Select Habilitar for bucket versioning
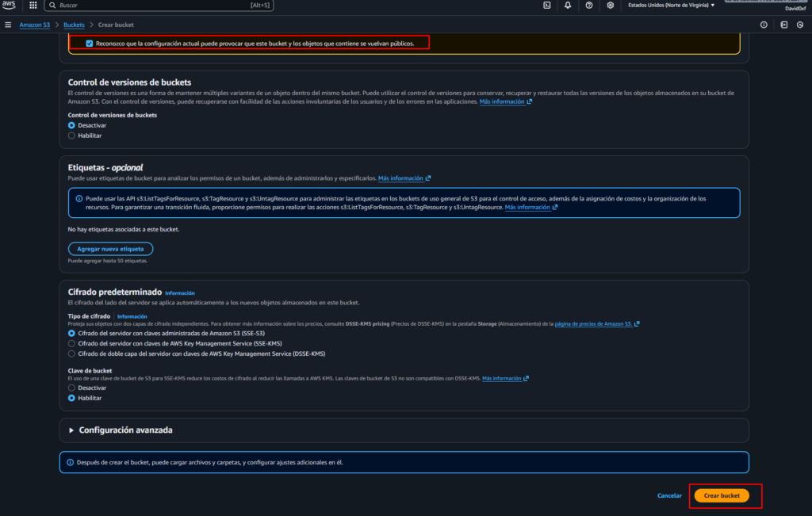812x516 pixels. pos(72,136)
